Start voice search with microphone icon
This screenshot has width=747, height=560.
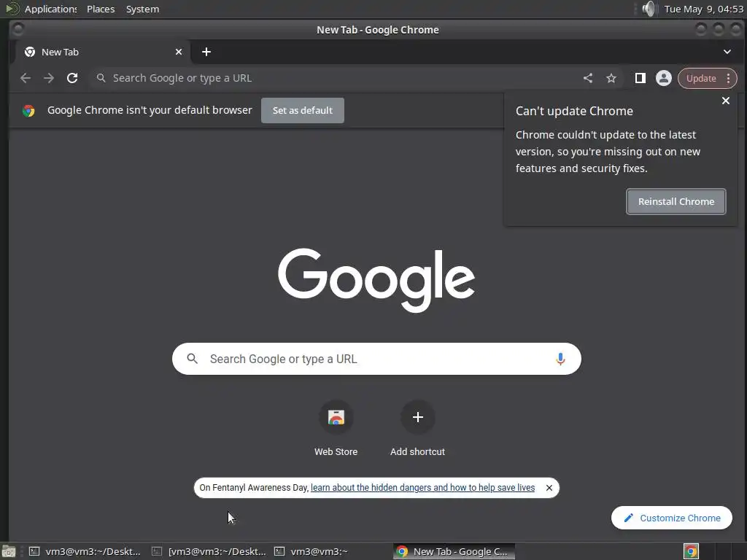[560, 359]
